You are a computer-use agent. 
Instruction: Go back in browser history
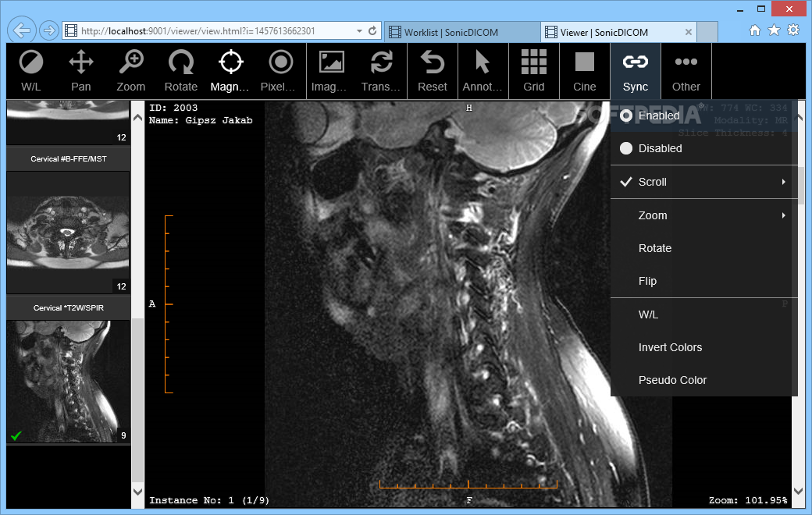(22, 30)
